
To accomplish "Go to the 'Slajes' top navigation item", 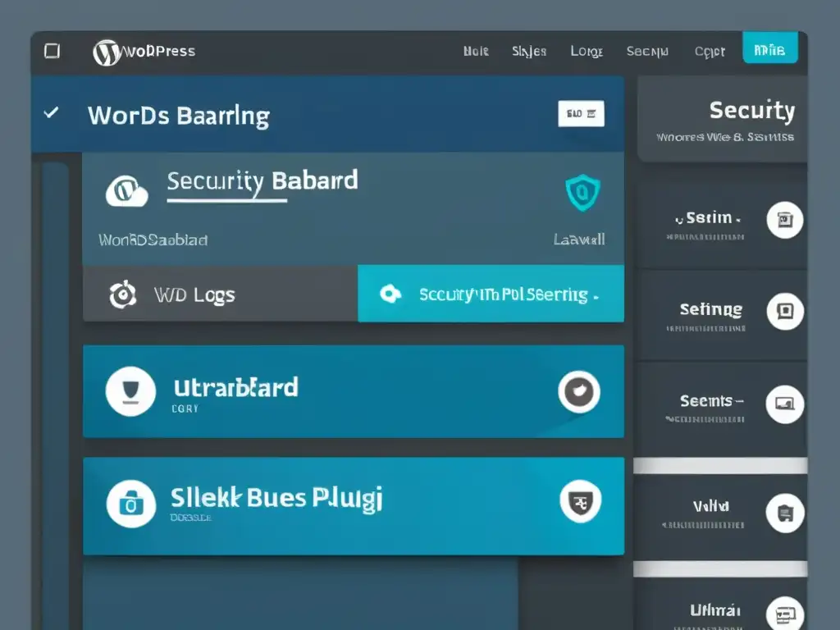I will pos(529,52).
